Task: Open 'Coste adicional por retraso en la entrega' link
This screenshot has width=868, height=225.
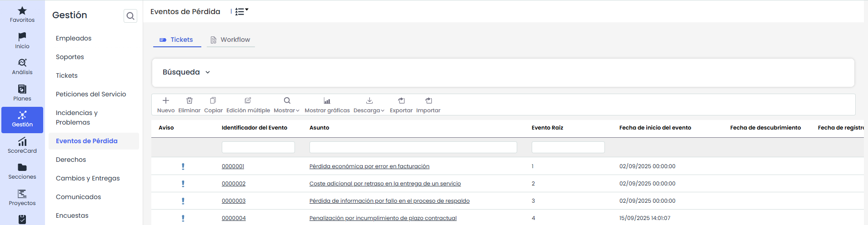Action: (385, 184)
